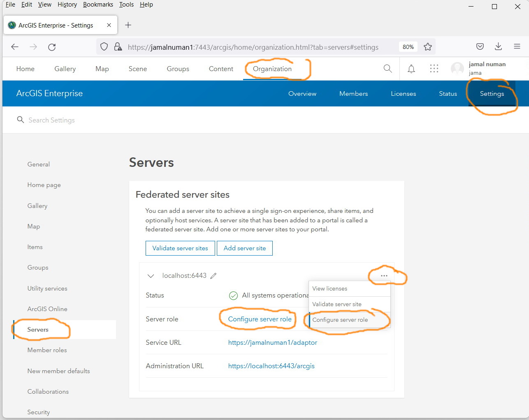Open a new browser tab with plus icon
This screenshot has width=529, height=420.
click(128, 25)
